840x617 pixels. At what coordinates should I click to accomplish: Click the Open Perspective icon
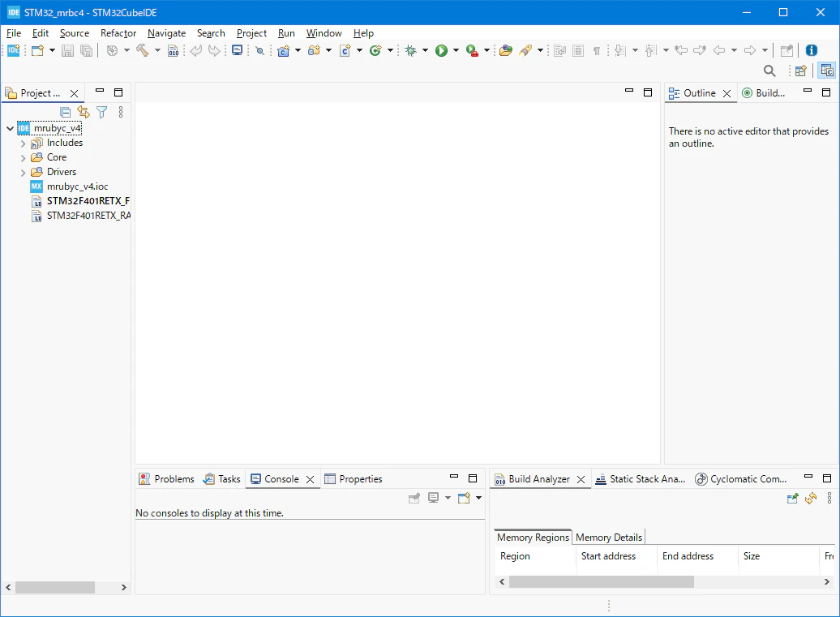click(x=801, y=71)
